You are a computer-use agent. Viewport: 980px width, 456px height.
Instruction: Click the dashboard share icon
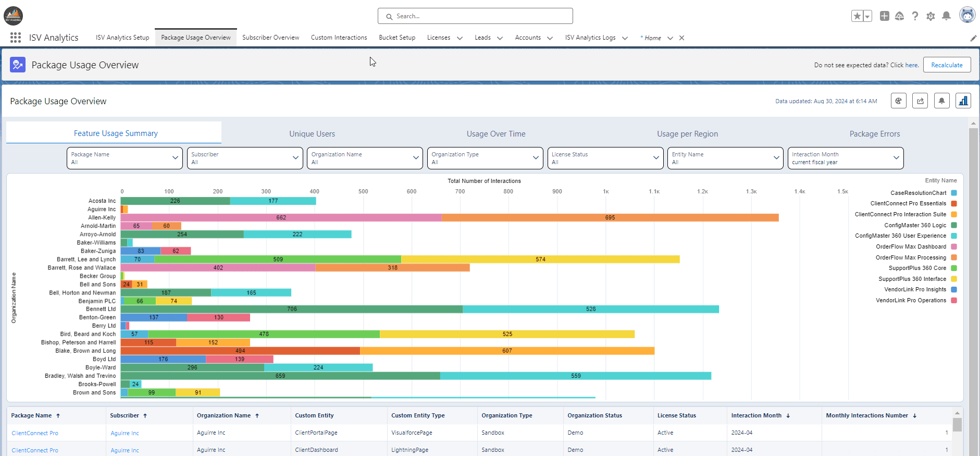click(x=921, y=101)
